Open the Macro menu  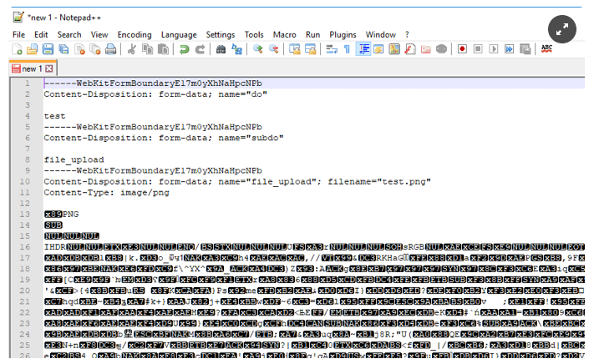(285, 34)
